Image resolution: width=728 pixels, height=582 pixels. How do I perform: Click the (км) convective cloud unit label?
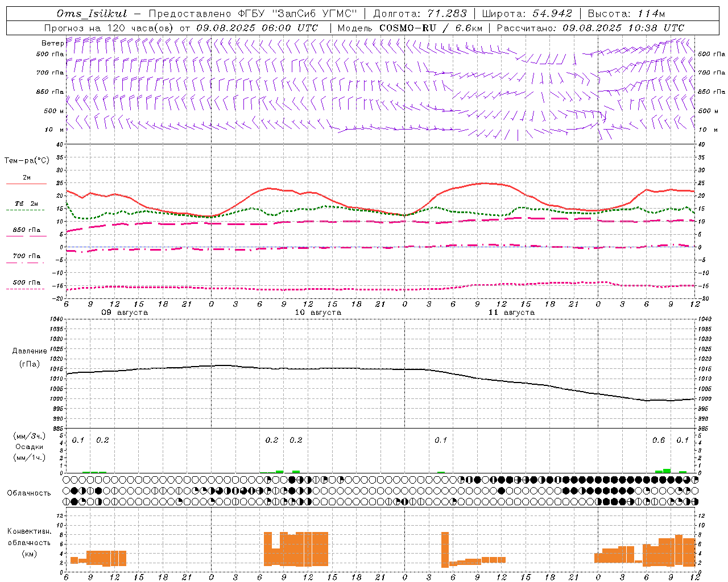[29, 554]
